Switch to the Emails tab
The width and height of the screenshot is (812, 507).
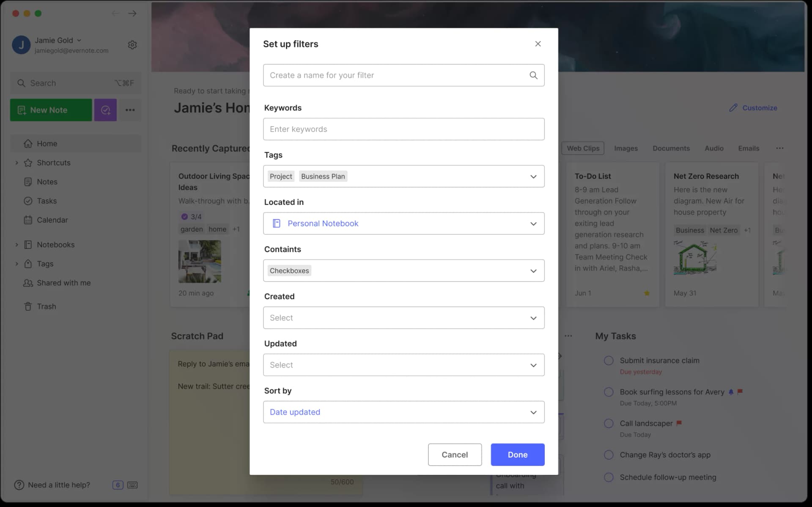pyautogui.click(x=749, y=148)
